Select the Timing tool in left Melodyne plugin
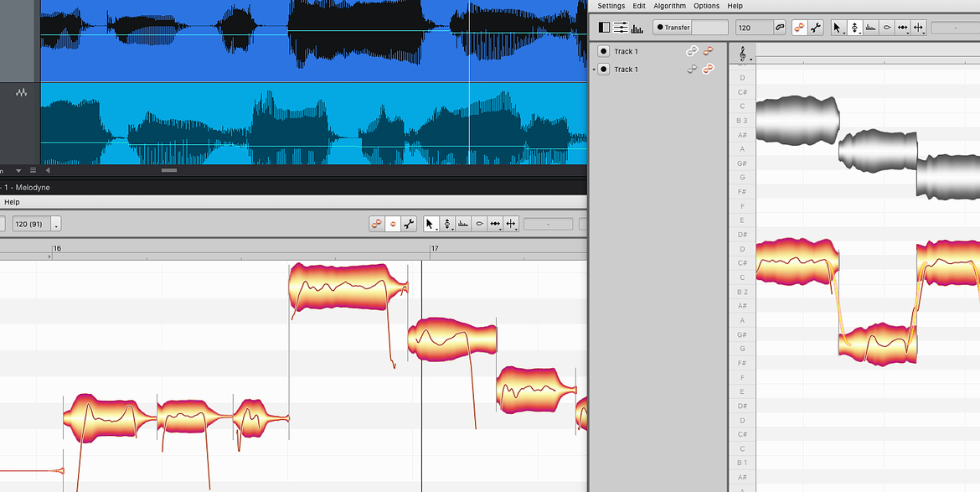980x492 pixels. [x=495, y=224]
